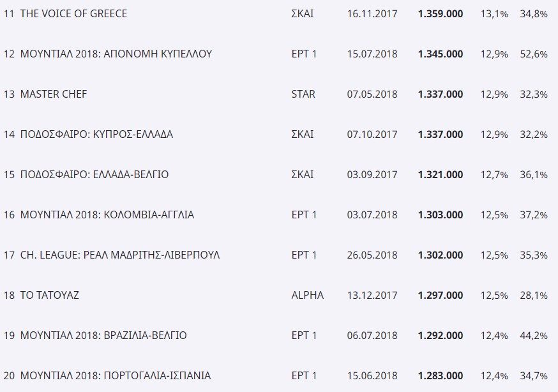
Task: Click ΠΟΔΟΣΦΑΙΡΟ: ΕΛΛΑΔΑ-ΒΕΛΓΙΟ title
Action: click(94, 174)
